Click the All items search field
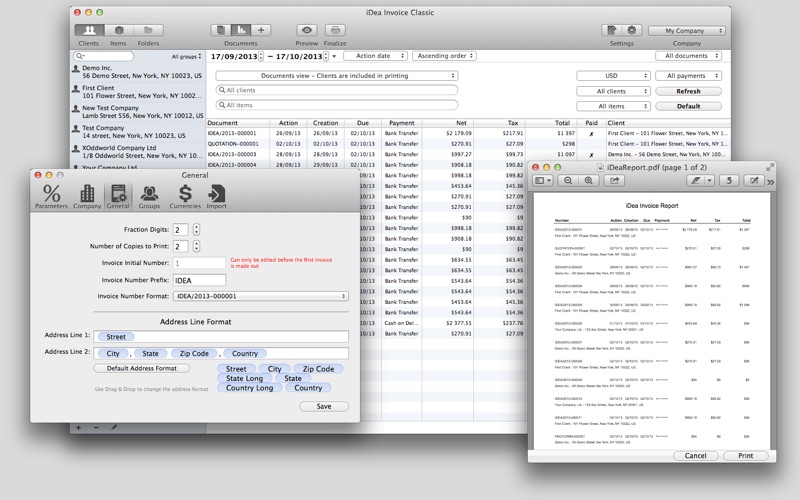The image size is (800, 500). pyautogui.click(x=337, y=105)
